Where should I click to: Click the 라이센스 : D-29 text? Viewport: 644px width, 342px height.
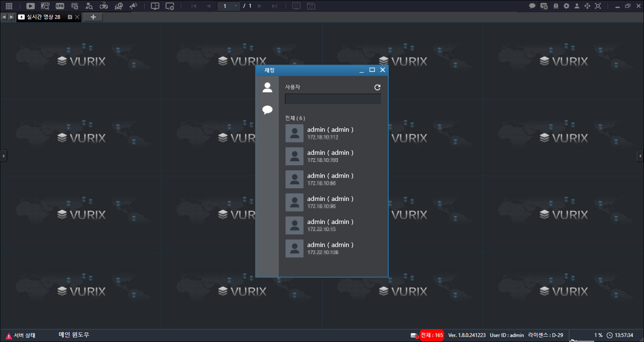tap(546, 335)
